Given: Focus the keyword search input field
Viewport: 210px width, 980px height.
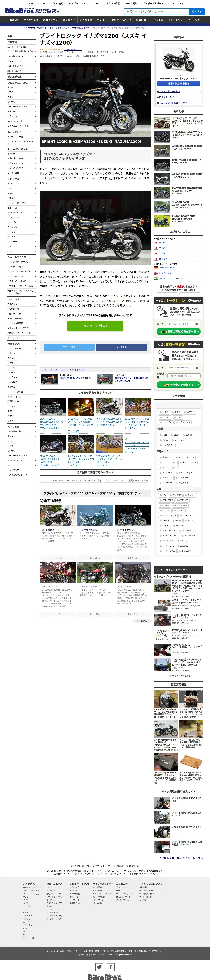Looking at the screenshot, I should pyautogui.click(x=157, y=11).
